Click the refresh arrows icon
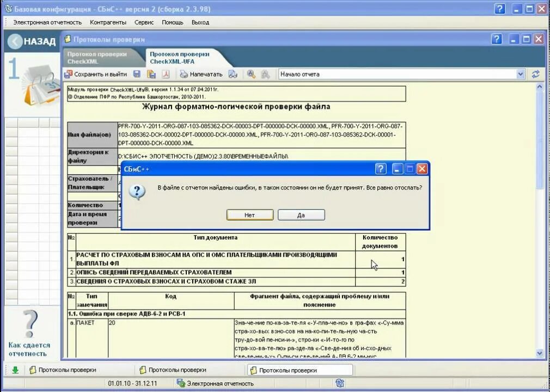The width and height of the screenshot is (550, 392). click(x=536, y=74)
